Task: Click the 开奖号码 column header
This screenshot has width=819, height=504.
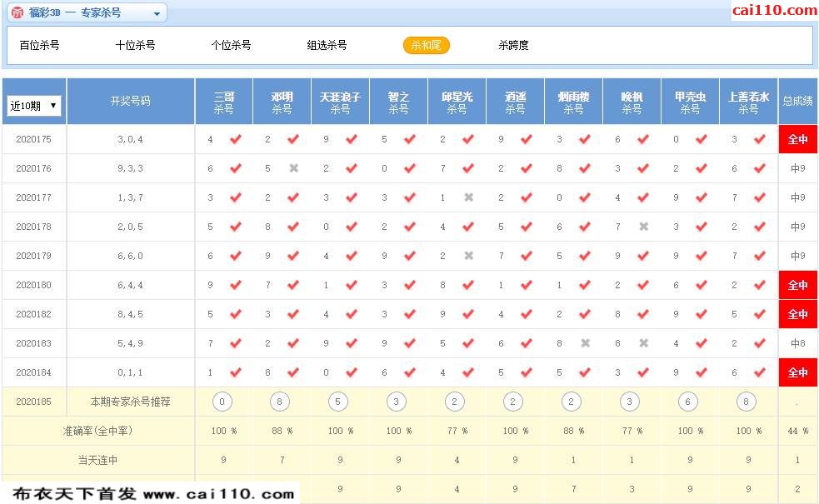Action: point(131,102)
